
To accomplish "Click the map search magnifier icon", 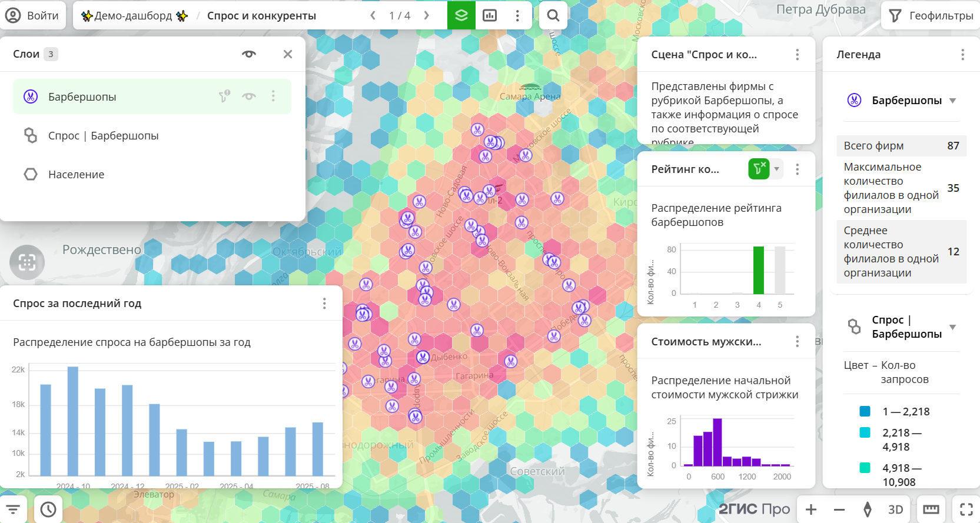I will (553, 16).
